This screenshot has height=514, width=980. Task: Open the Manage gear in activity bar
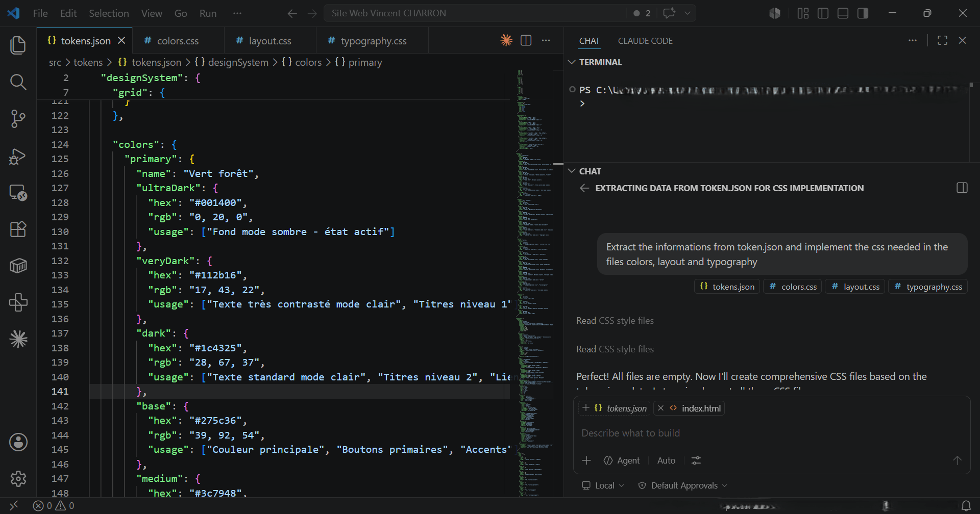18,479
